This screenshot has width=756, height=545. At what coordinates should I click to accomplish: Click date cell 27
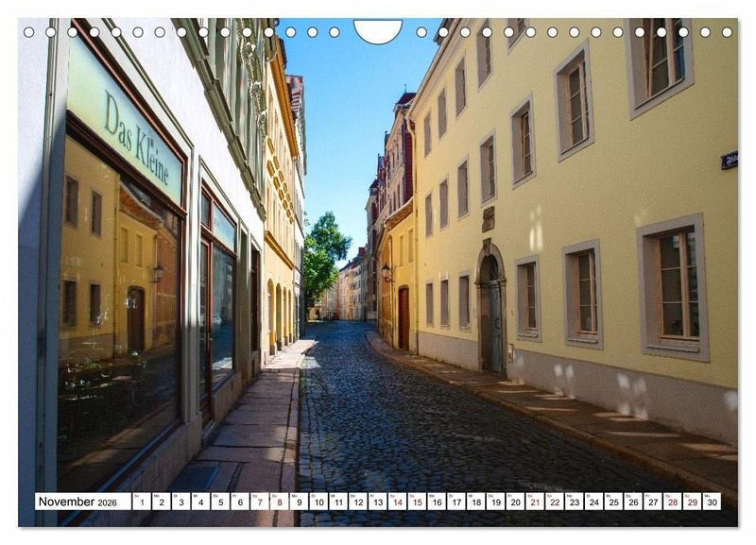(653, 502)
